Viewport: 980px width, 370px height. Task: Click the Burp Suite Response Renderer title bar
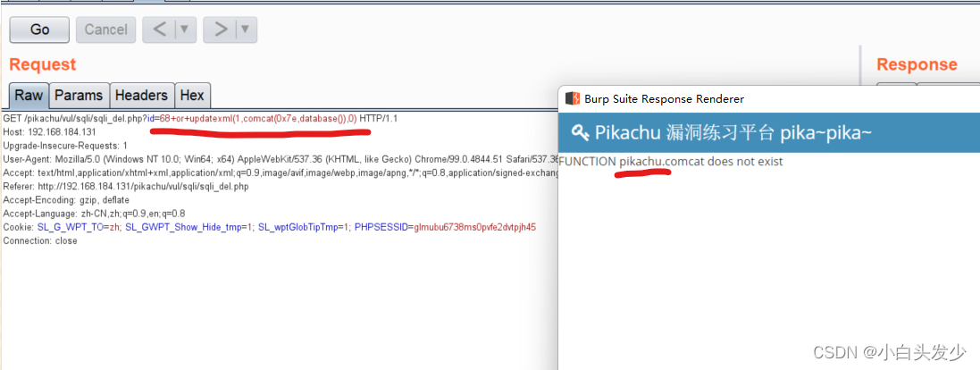[769, 98]
